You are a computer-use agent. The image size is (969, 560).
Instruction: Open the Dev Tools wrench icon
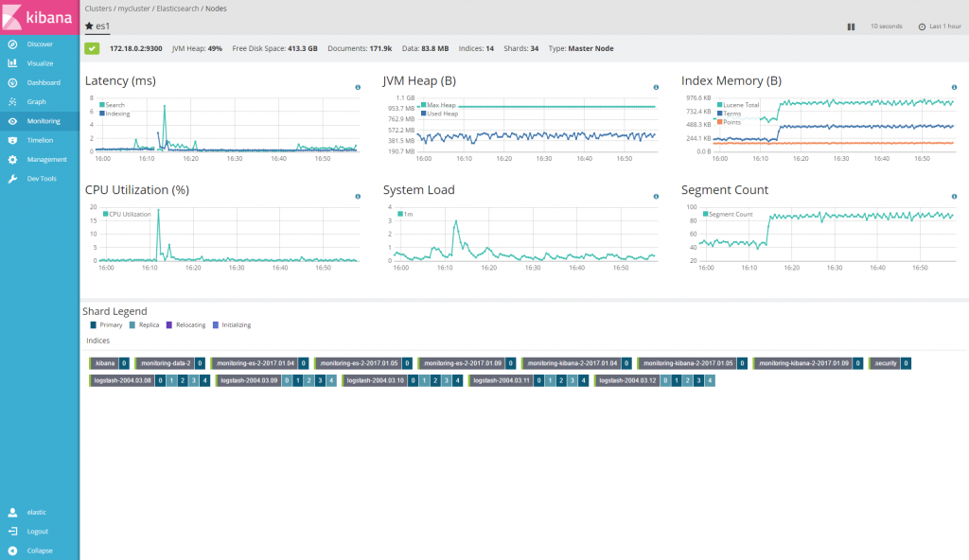[x=12, y=179]
